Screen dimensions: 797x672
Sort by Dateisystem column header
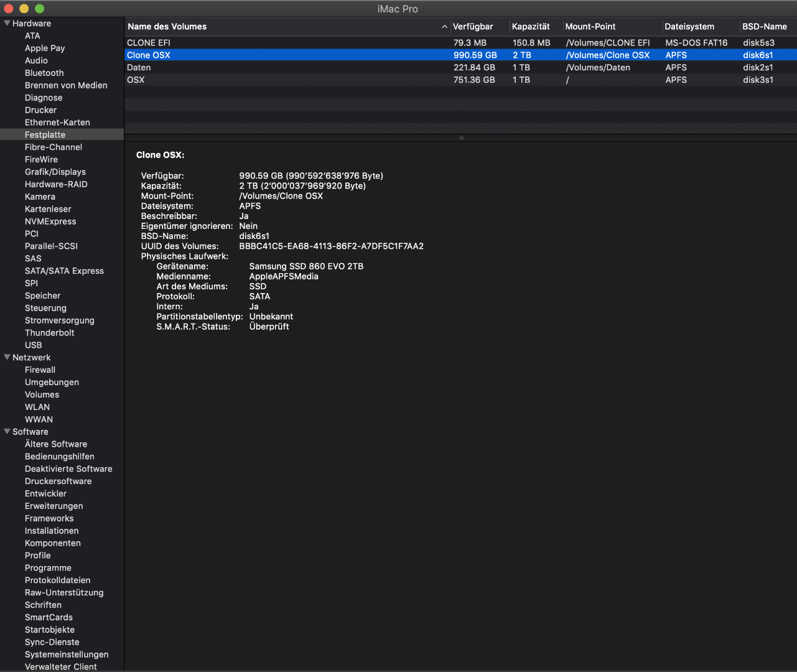(689, 27)
